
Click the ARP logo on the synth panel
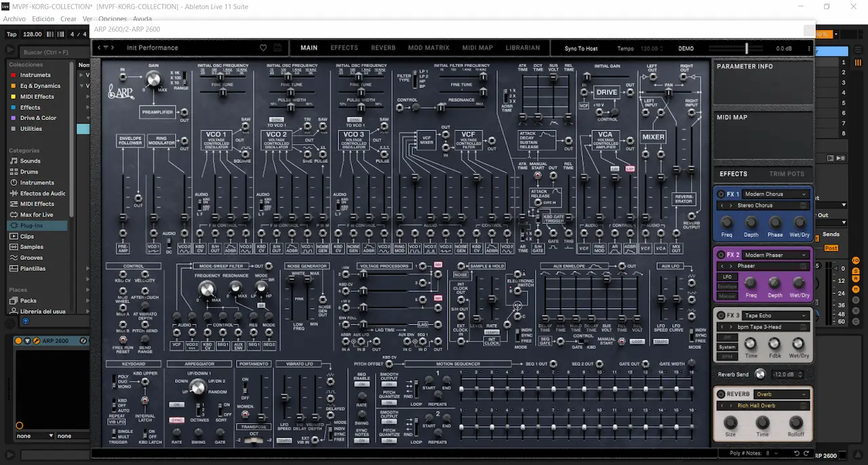[x=121, y=91]
